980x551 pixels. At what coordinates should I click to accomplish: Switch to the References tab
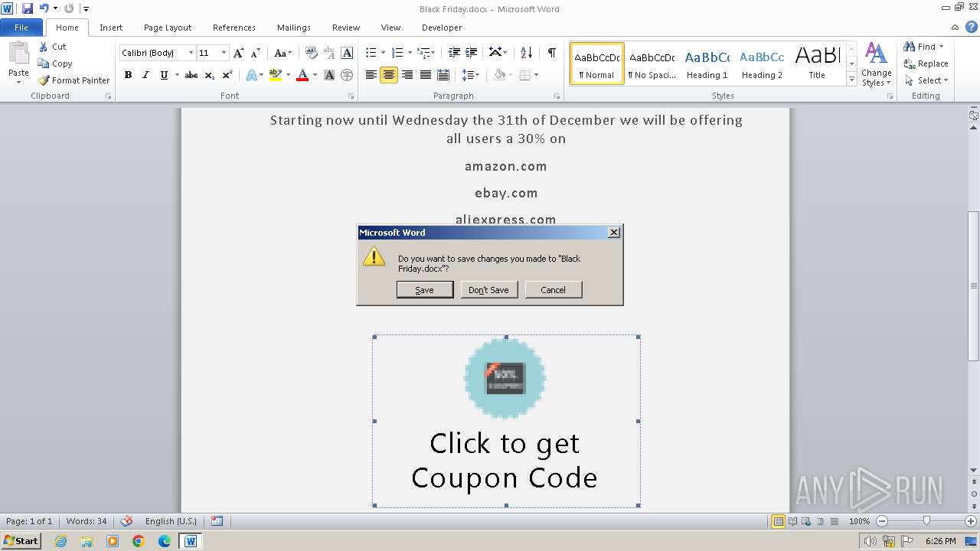[234, 28]
